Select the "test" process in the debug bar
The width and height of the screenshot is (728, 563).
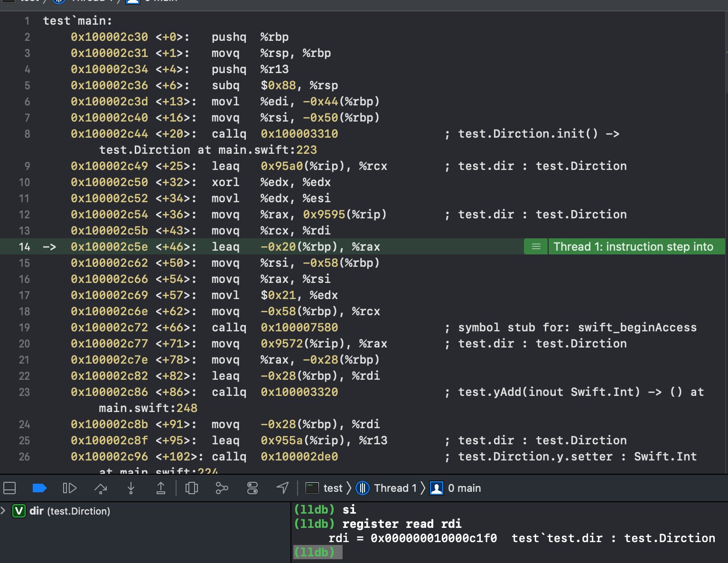click(x=332, y=488)
